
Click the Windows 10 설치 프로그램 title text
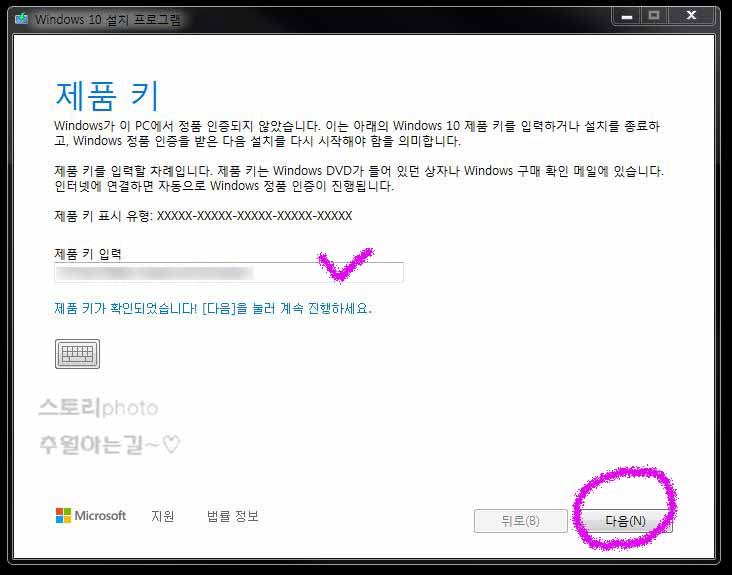click(x=107, y=20)
